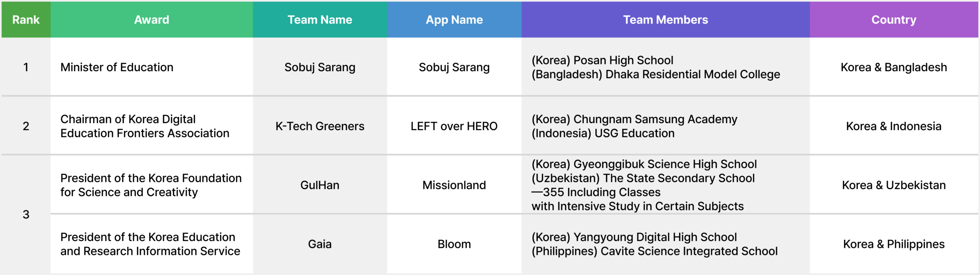Select the Gaia team name cell

coord(320,244)
